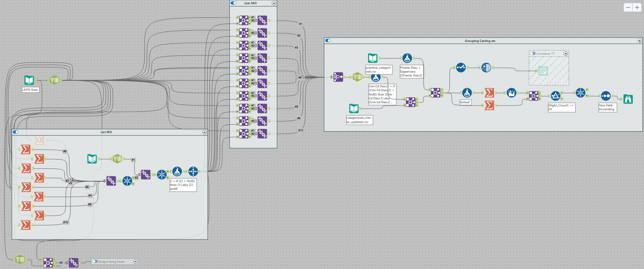644x269 pixels.
Task: Click the output tool inside Container 77
Action: [x=543, y=71]
